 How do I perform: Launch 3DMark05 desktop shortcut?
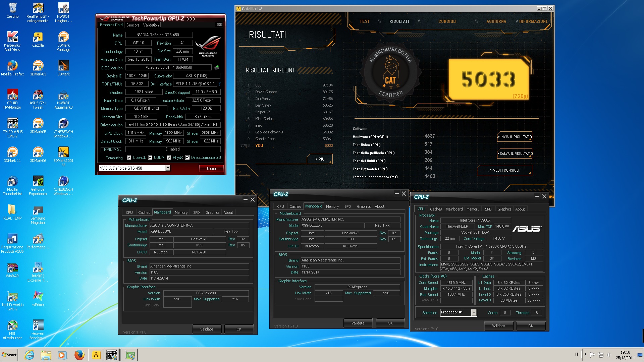click(x=38, y=126)
